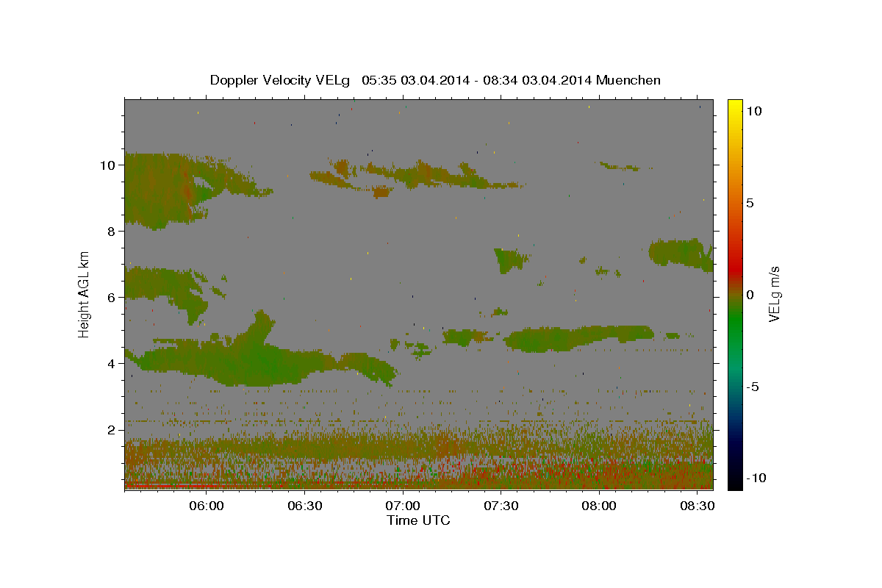Click the colorbar value -5 label
This screenshot has width=882, height=588.
(753, 387)
